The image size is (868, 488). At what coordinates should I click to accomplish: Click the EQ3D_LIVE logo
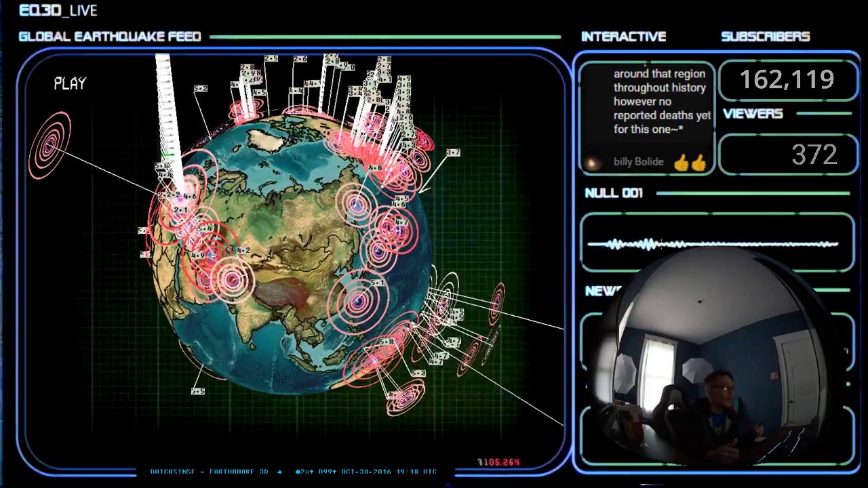coord(58,10)
